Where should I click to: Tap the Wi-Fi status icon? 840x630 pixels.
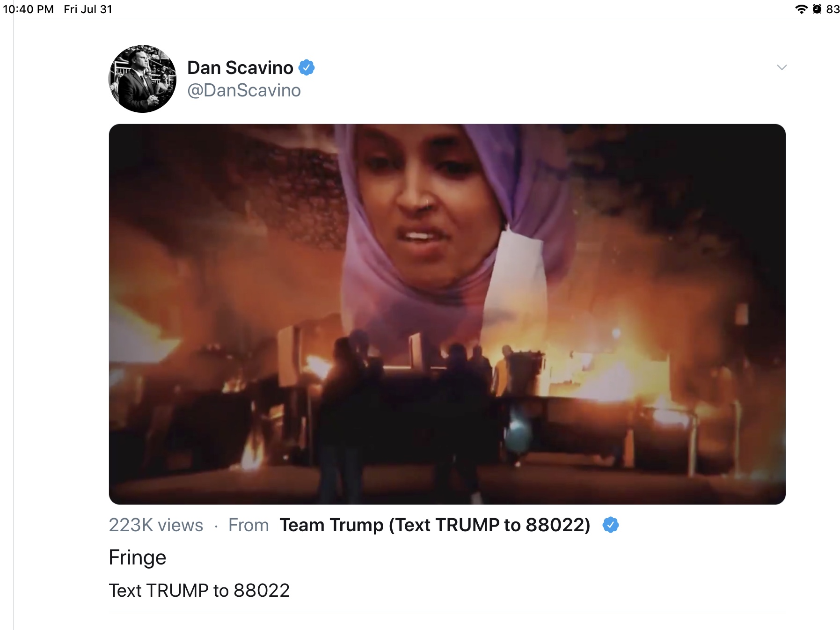[802, 9]
